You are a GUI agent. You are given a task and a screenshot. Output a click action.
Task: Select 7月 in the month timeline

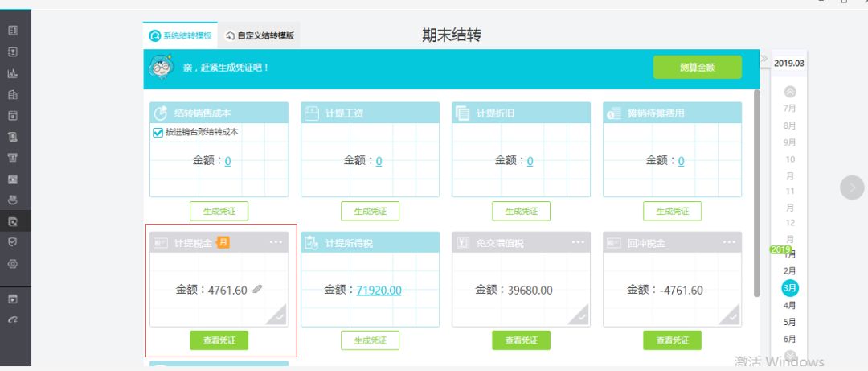click(x=790, y=109)
